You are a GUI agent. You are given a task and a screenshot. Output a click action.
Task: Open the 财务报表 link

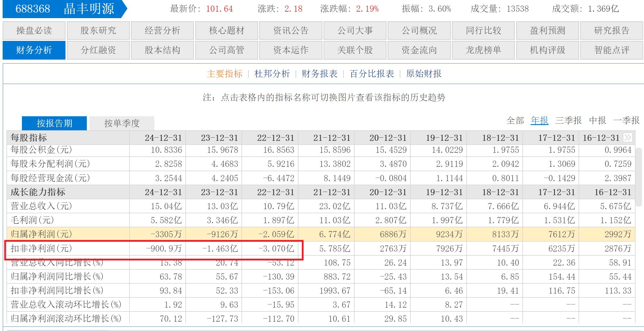pos(320,74)
